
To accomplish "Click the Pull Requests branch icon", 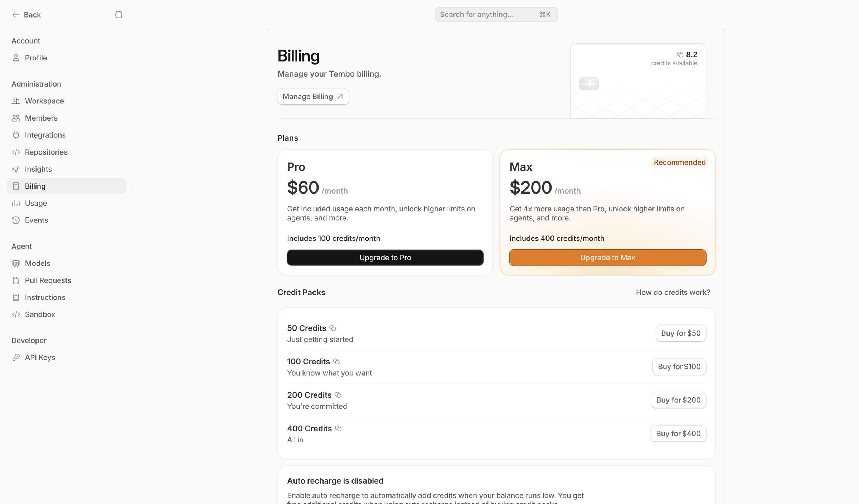I will [16, 280].
